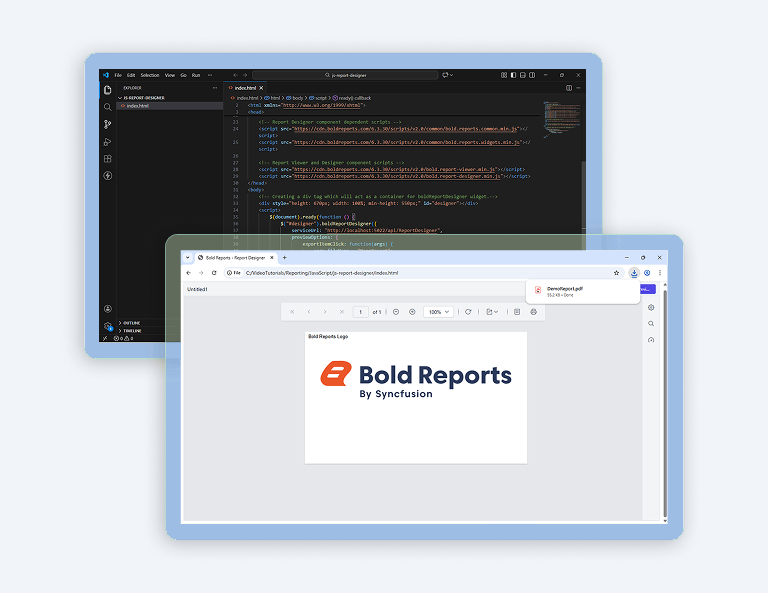Image resolution: width=768 pixels, height=593 pixels.
Task: Toggle primary side bar in VS Code
Action: [x=513, y=75]
